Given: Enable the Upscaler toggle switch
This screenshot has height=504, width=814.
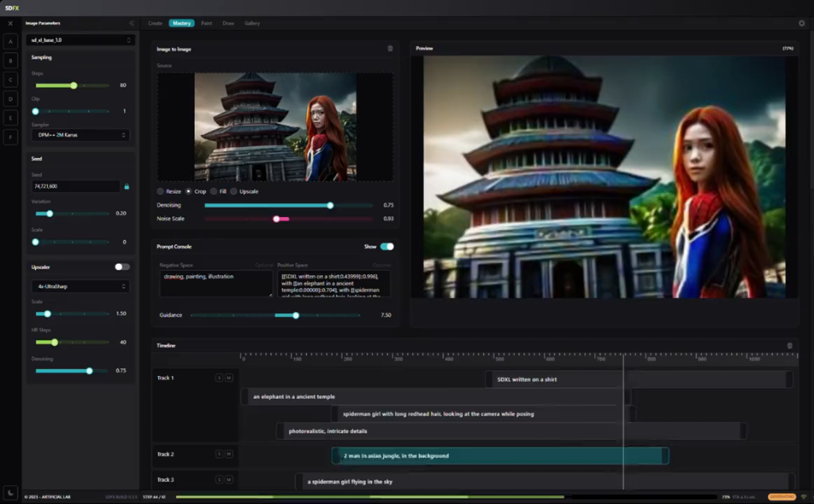Looking at the screenshot, I should [x=122, y=267].
